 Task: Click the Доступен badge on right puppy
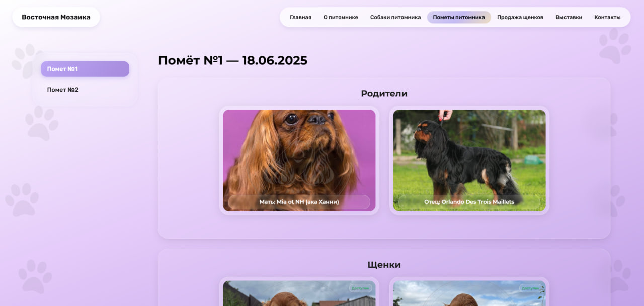tap(530, 288)
